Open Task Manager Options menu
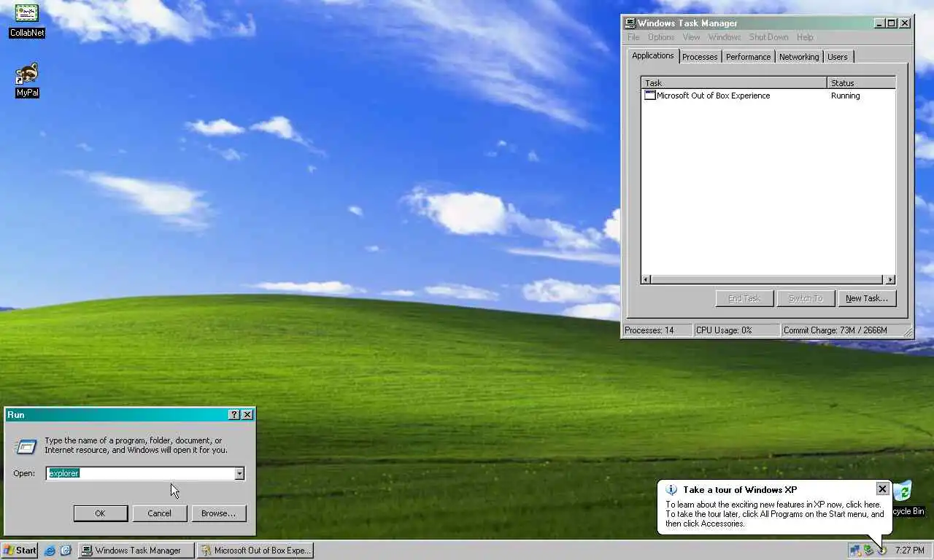This screenshot has height=560, width=934. click(x=661, y=37)
